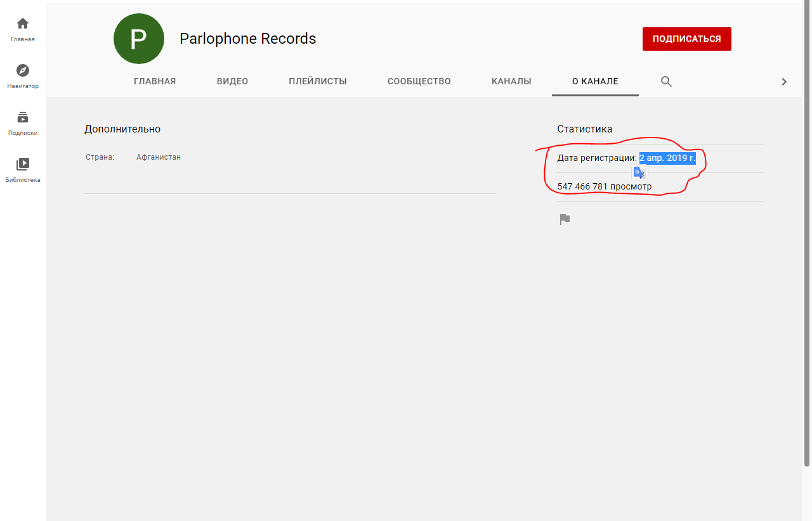Click the Статистика heading
Image resolution: width=812 pixels, height=521 pixels.
[585, 129]
